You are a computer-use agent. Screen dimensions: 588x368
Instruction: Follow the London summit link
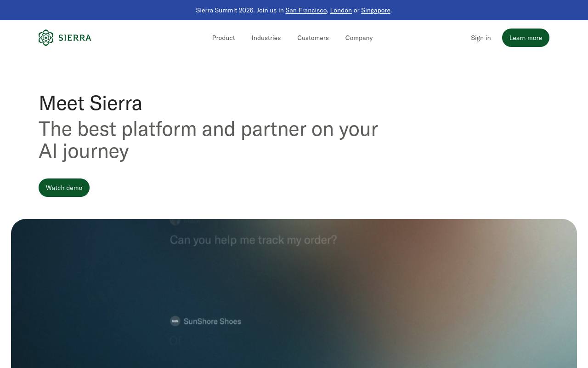click(341, 10)
